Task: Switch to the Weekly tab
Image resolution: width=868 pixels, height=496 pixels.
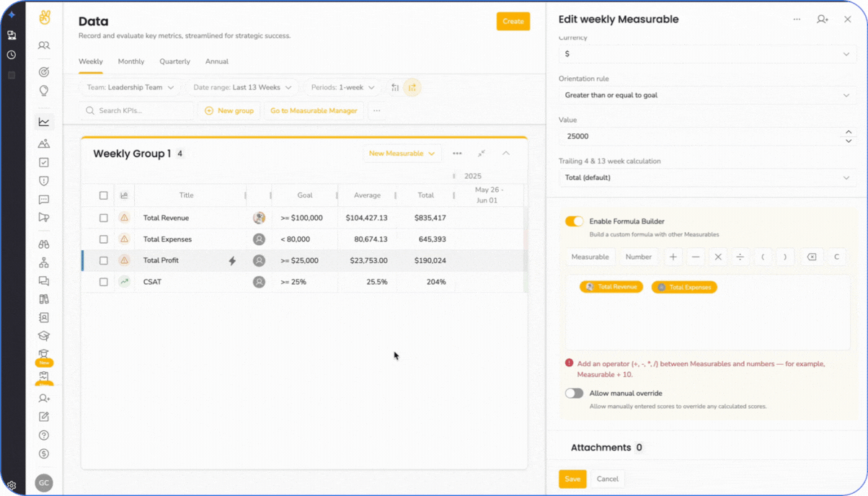Action: [x=91, y=62]
